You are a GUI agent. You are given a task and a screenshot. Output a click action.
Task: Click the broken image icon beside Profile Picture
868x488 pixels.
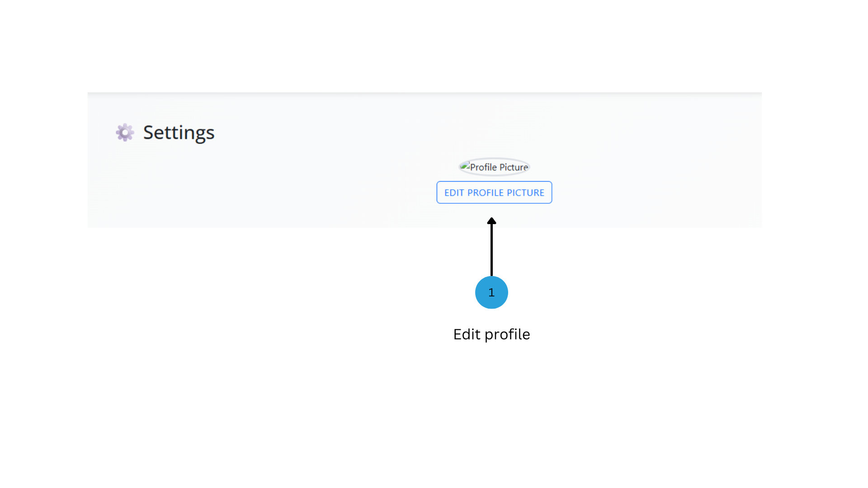(465, 166)
